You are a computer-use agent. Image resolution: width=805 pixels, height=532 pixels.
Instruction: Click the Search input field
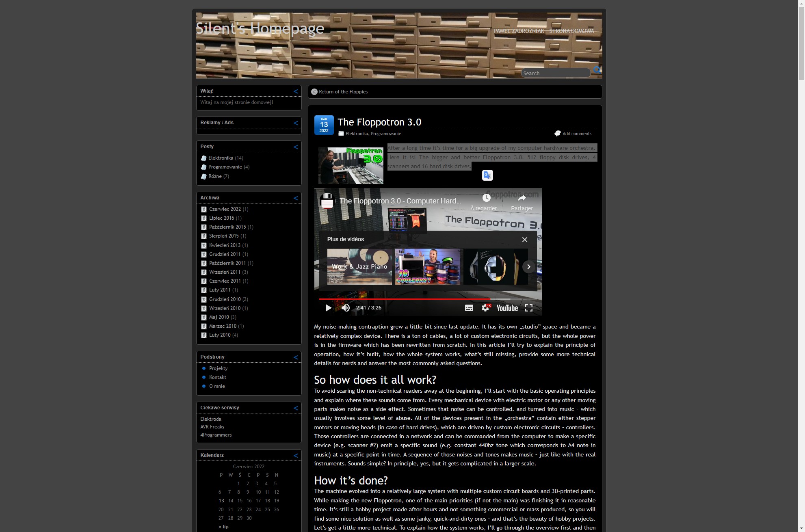(x=555, y=73)
